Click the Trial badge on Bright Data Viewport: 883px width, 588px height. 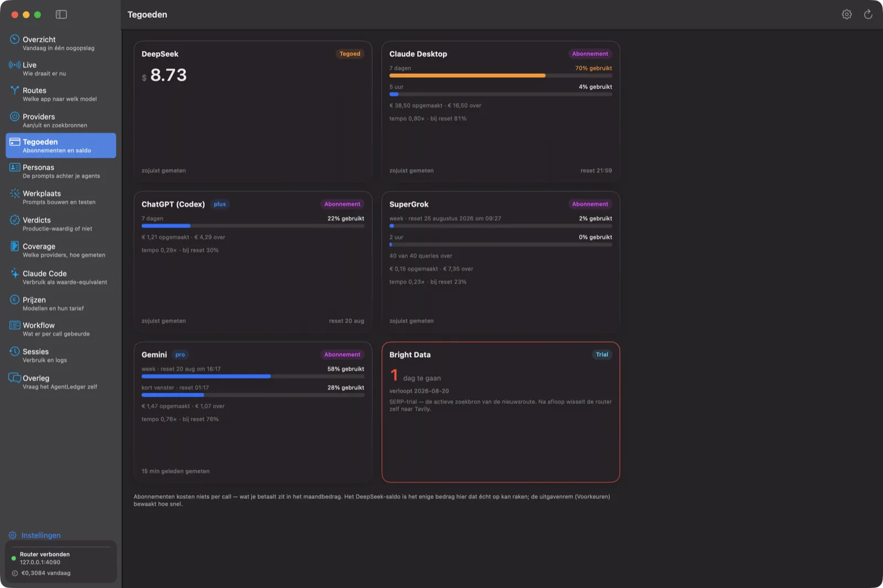coord(602,355)
